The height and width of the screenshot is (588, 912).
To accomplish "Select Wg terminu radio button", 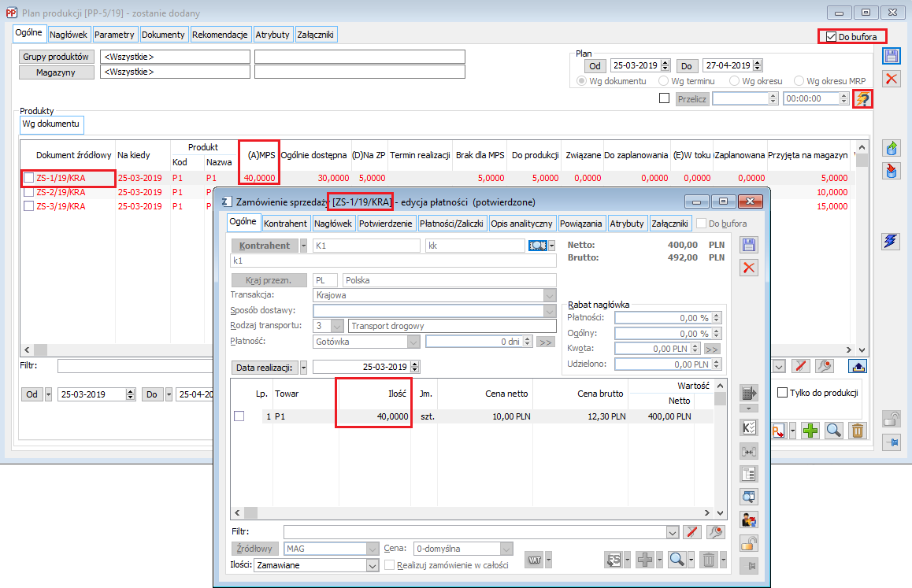I will pos(663,81).
